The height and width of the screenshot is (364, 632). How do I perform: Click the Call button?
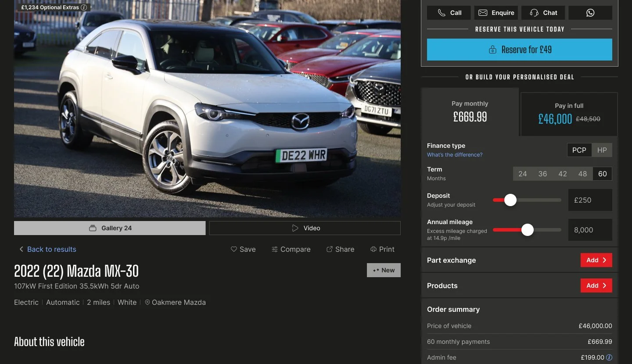pyautogui.click(x=449, y=13)
